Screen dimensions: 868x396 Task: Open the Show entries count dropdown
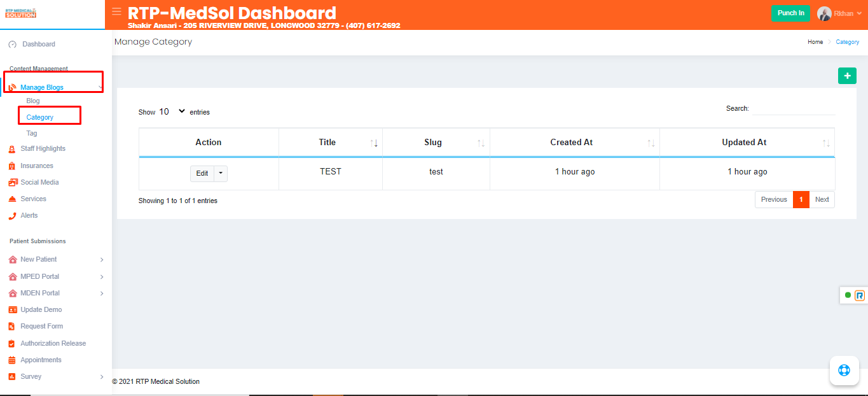pyautogui.click(x=172, y=111)
